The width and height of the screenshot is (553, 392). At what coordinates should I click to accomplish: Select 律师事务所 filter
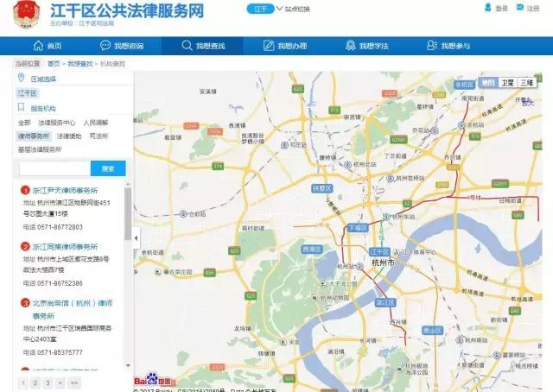(34, 136)
